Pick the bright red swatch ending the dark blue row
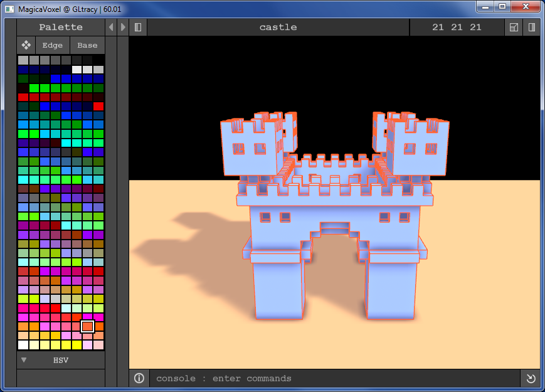Screen dimensions: 545x392 [98, 106]
